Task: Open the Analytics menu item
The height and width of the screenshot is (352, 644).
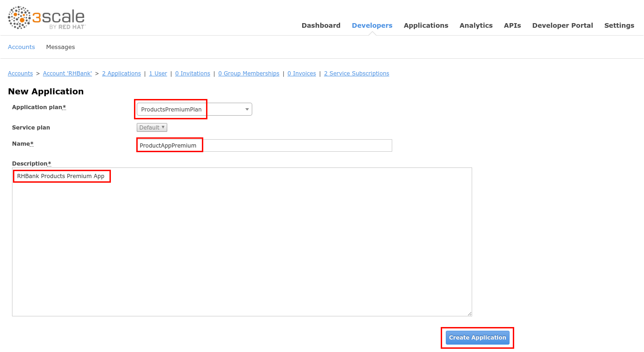Action: (x=476, y=25)
